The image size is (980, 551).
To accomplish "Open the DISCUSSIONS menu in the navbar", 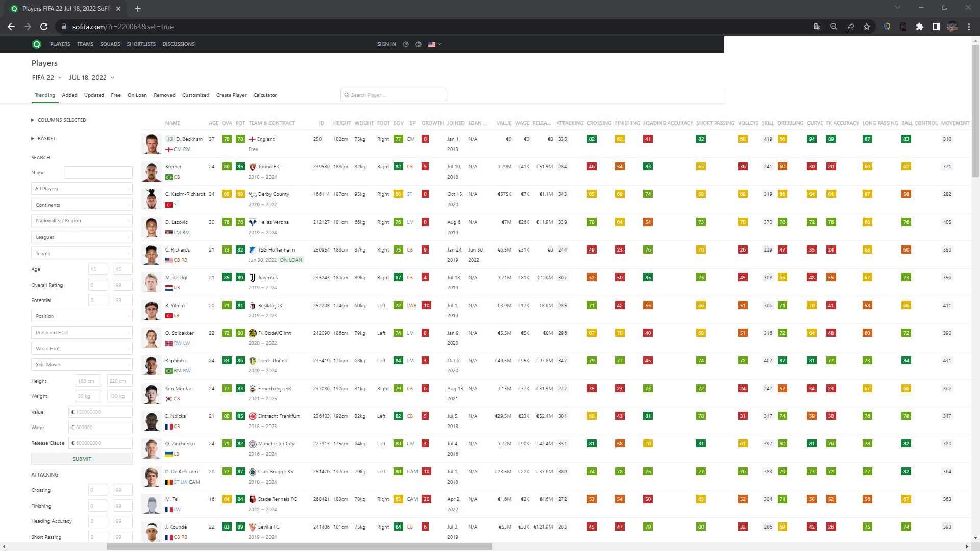I will [179, 44].
